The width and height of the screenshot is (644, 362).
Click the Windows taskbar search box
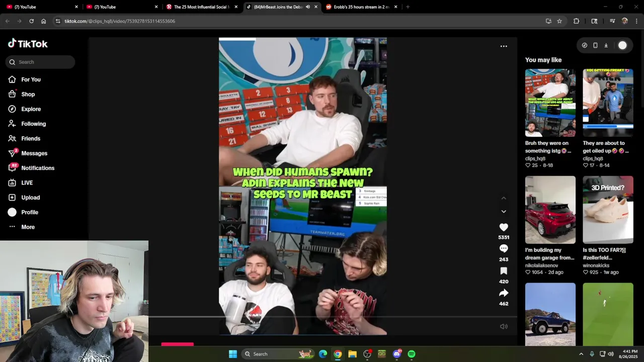[278, 354]
